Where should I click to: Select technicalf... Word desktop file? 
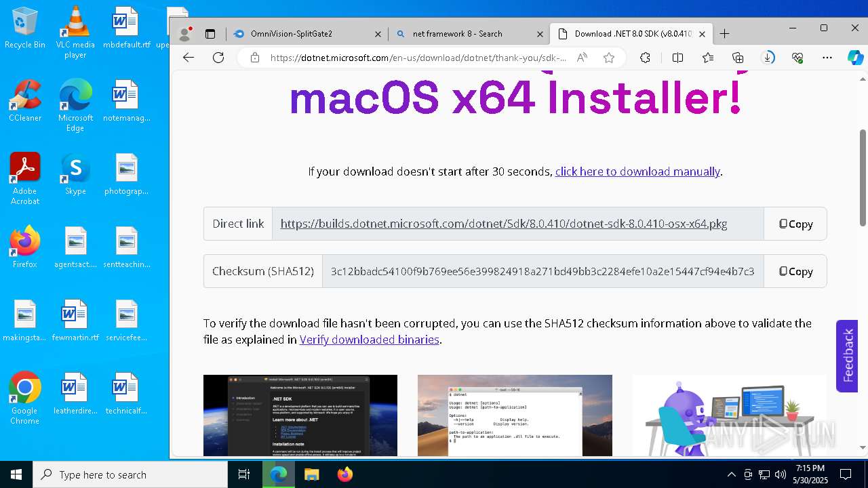pyautogui.click(x=126, y=394)
